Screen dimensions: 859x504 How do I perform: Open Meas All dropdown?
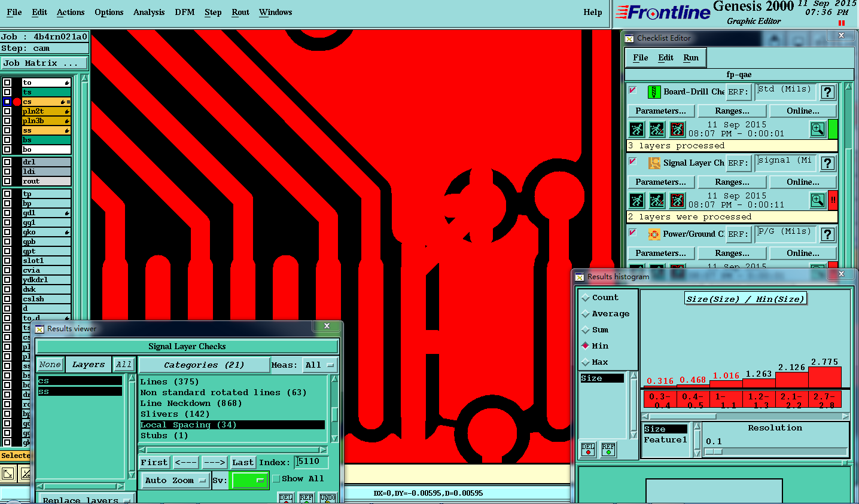[x=320, y=365]
